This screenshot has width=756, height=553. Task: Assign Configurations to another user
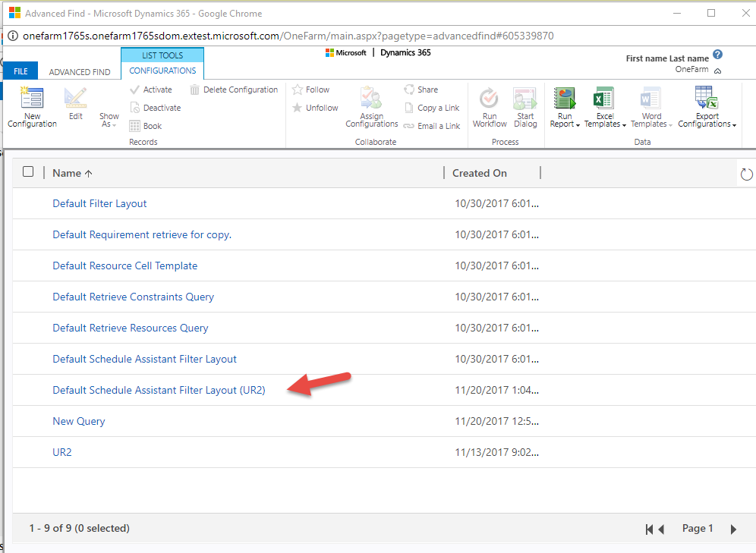tap(371, 110)
